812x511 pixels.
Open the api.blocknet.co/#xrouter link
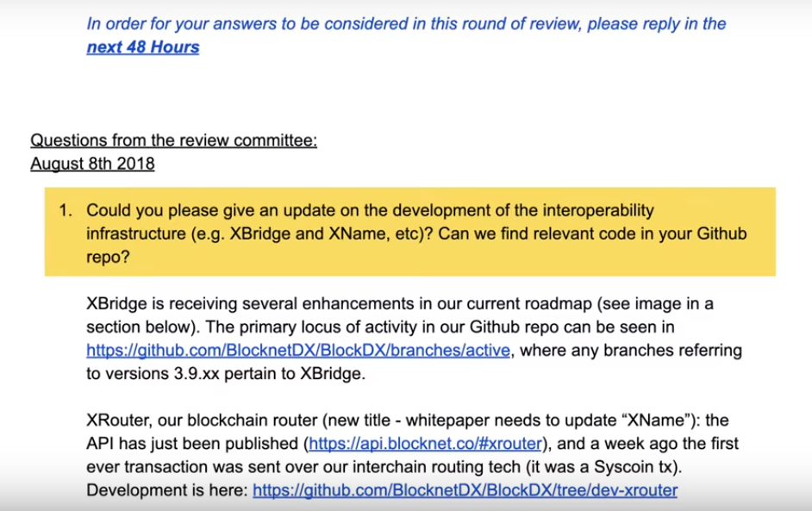click(425, 444)
